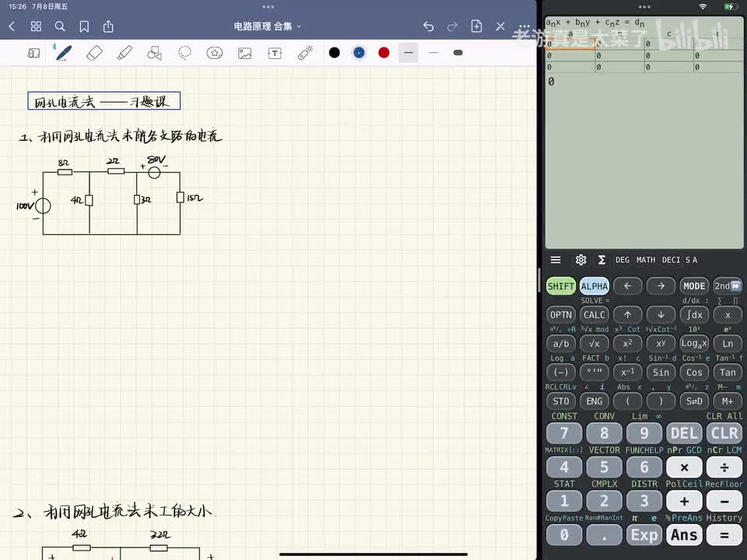
Task: Tap the CALC key
Action: click(x=594, y=315)
